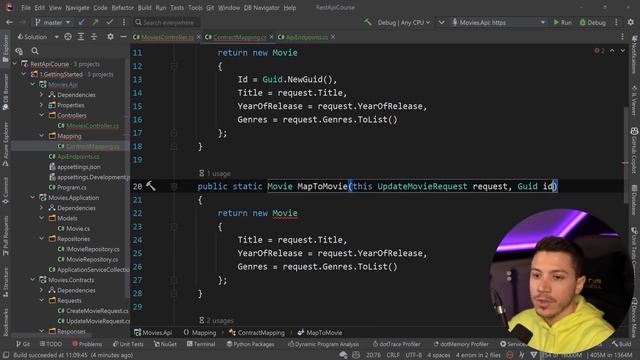Switch to the ApiEndpoints.cs tab
Screen dimensions: 640x360
coord(307,37)
